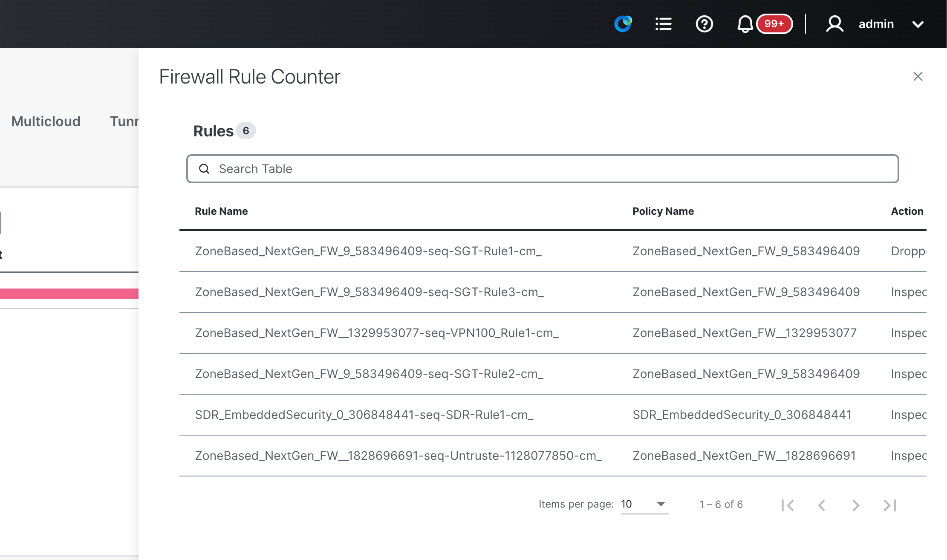Go to first page of rules
This screenshot has width=947, height=560.
coord(788,505)
